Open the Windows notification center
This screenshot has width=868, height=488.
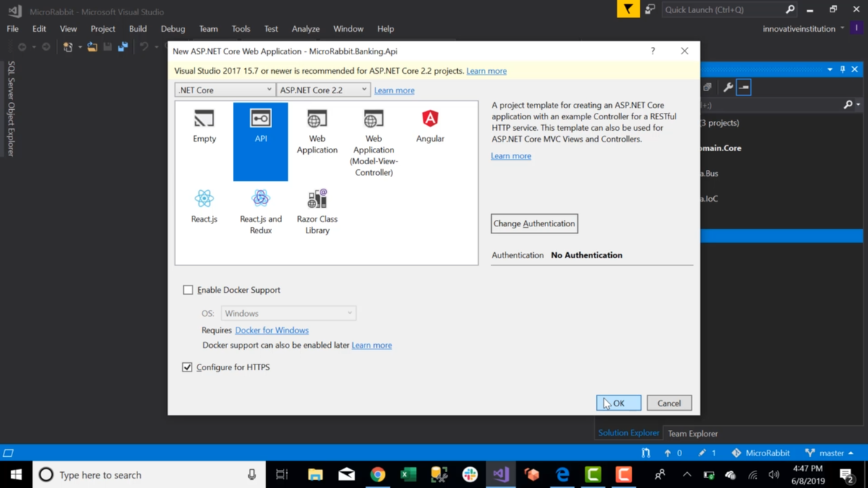[846, 475]
